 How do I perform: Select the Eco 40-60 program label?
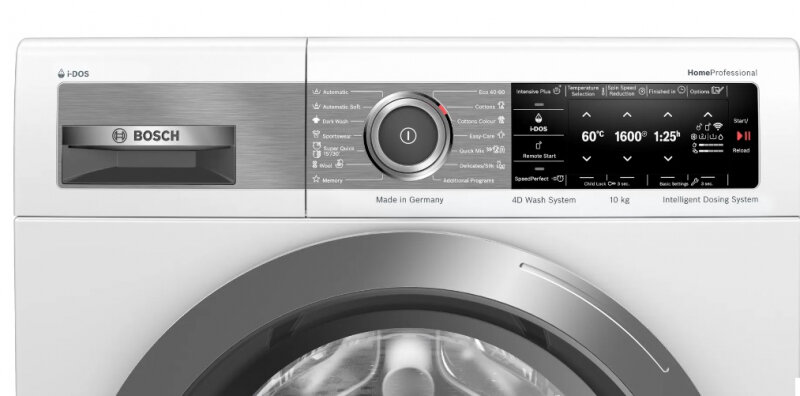pyautogui.click(x=492, y=92)
